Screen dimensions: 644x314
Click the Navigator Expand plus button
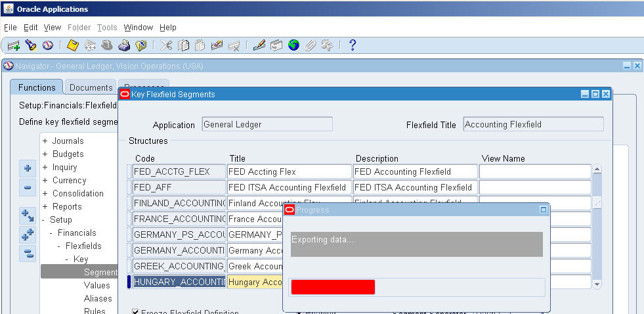coord(28,169)
